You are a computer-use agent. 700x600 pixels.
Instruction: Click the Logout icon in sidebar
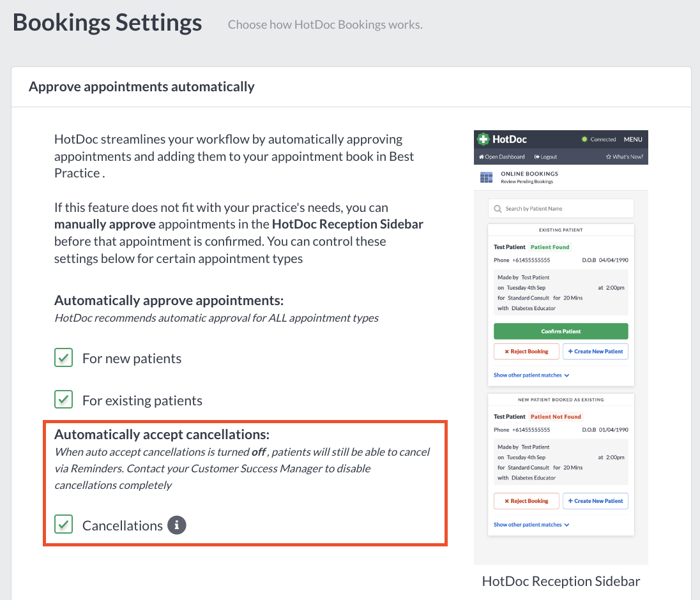tap(536, 157)
